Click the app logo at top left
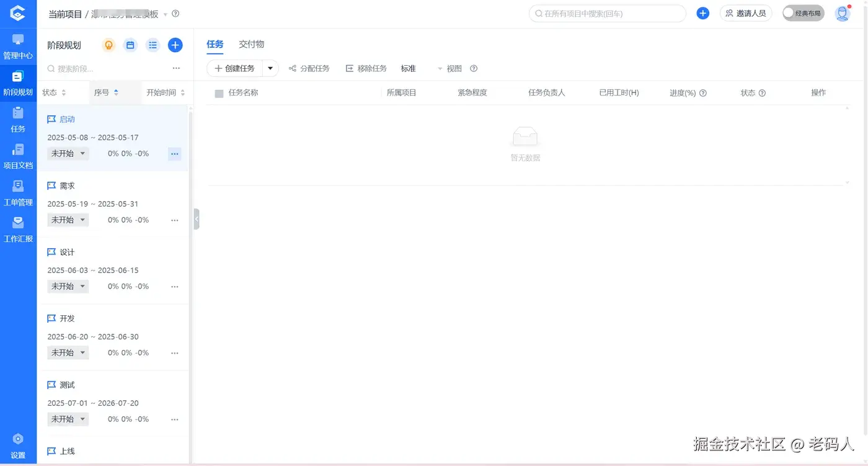Viewport: 868px width, 466px height. click(x=18, y=13)
